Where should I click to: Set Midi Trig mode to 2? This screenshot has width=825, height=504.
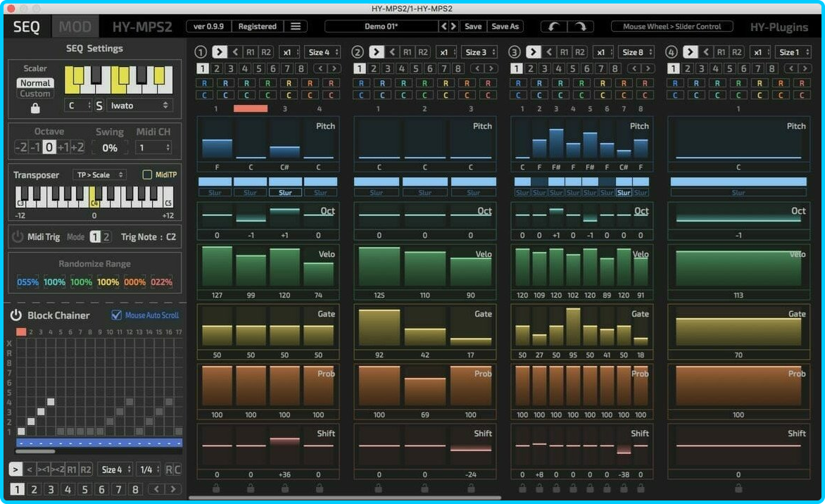(106, 237)
